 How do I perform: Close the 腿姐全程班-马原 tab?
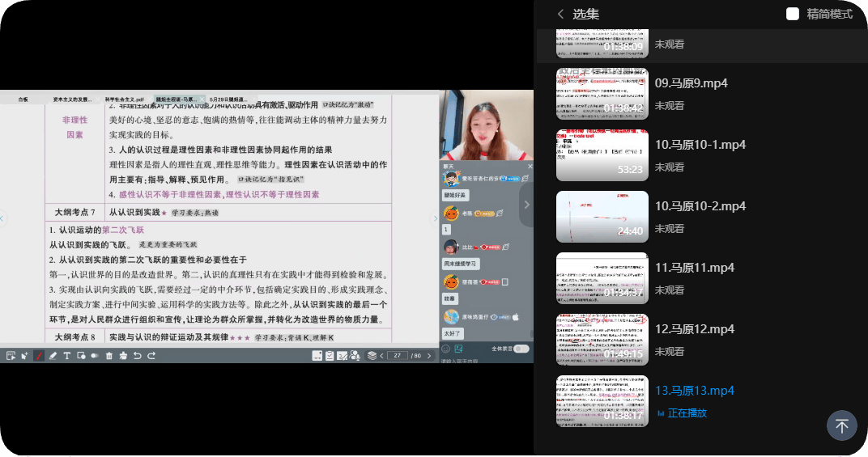pyautogui.click(x=202, y=99)
